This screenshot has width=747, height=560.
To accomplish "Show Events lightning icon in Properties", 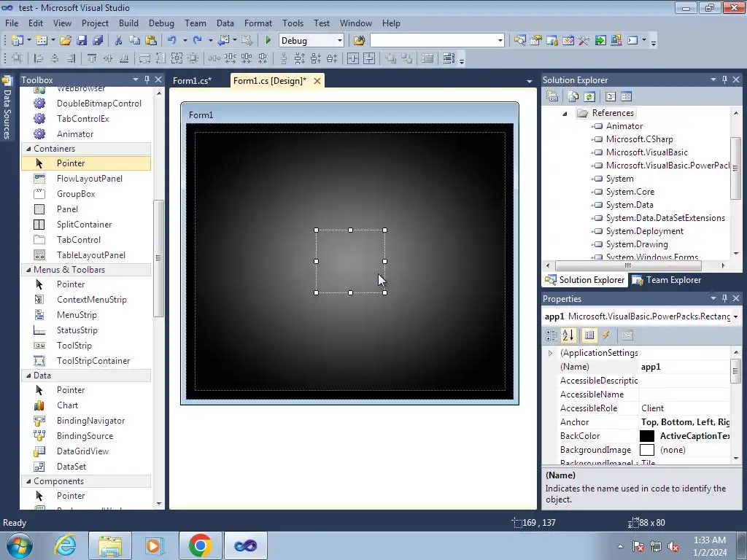I will click(606, 335).
